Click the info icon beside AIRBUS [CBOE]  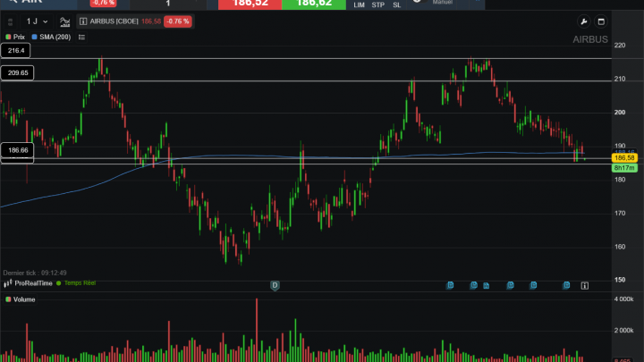point(83,21)
